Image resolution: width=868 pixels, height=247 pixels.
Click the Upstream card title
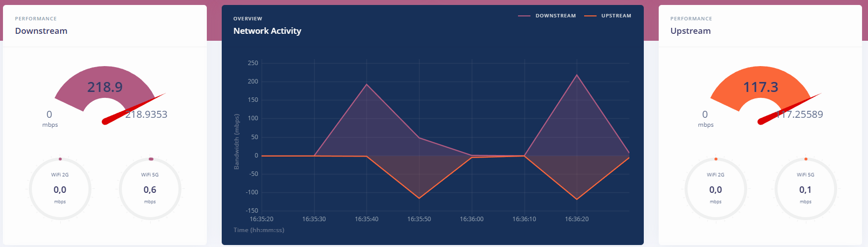coord(691,31)
